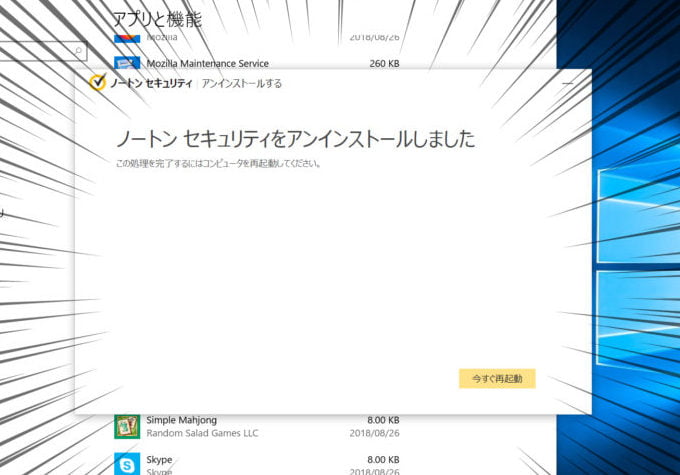
Task: Click Simple Mahjong's 2018/08/26 date
Action: coord(374,433)
